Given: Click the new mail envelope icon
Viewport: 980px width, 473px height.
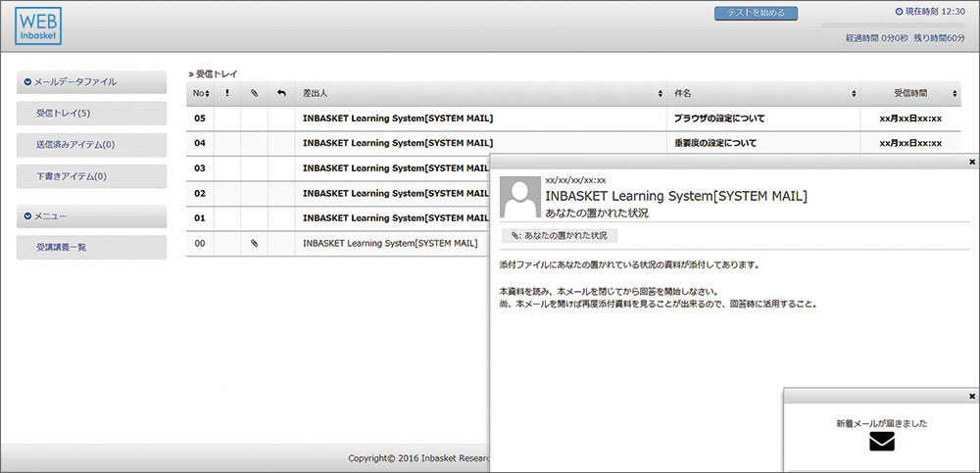Looking at the screenshot, I should [882, 441].
